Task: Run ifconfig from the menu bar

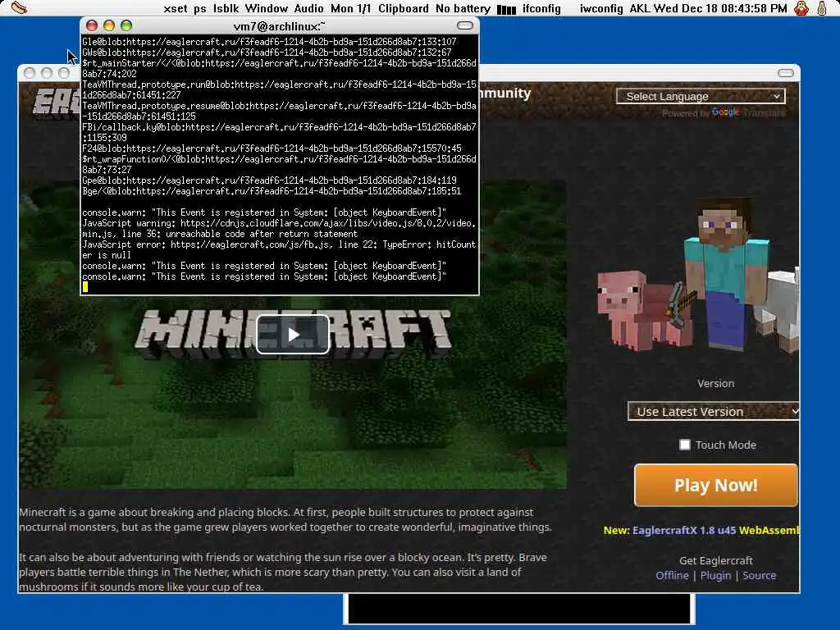Action: tap(541, 8)
